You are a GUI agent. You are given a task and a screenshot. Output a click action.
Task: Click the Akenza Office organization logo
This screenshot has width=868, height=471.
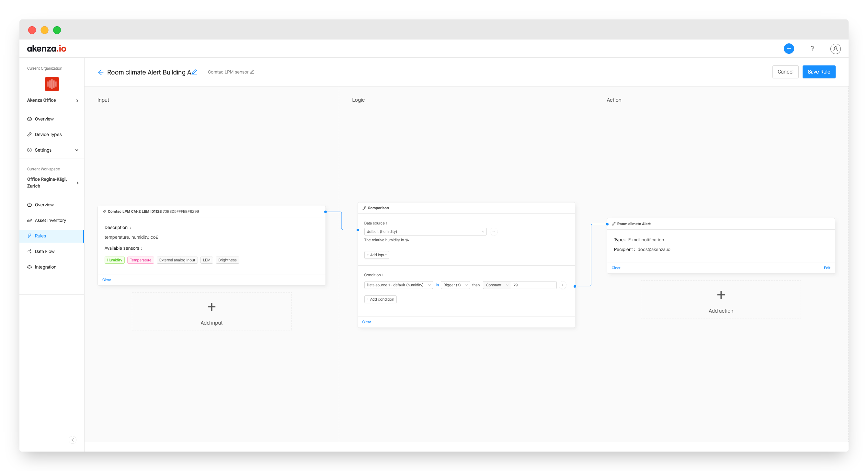click(52, 84)
